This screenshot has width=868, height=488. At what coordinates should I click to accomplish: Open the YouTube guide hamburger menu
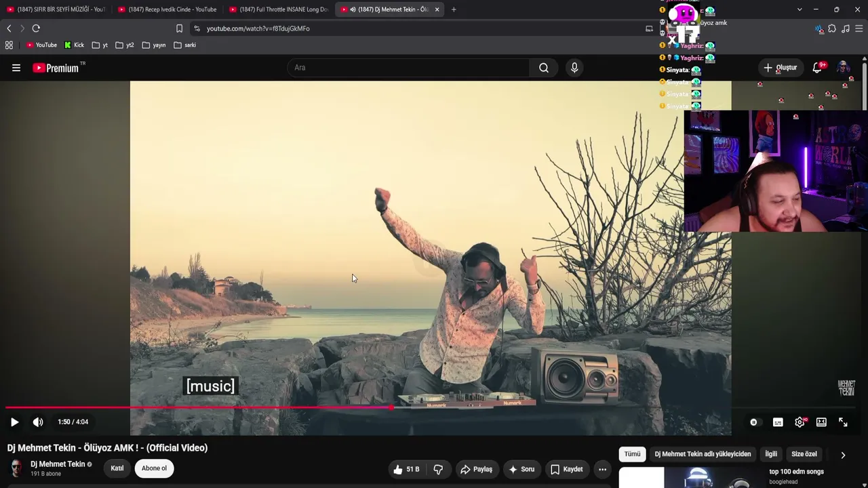(16, 68)
